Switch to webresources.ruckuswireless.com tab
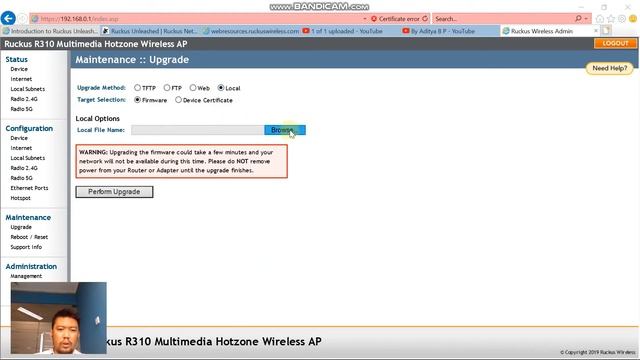Screen dimensions: 640x360 (251, 31)
